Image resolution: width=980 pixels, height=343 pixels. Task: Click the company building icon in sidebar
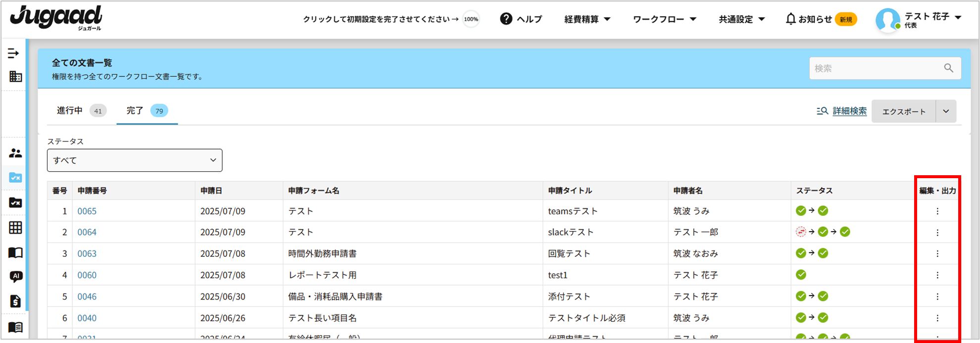click(x=15, y=76)
